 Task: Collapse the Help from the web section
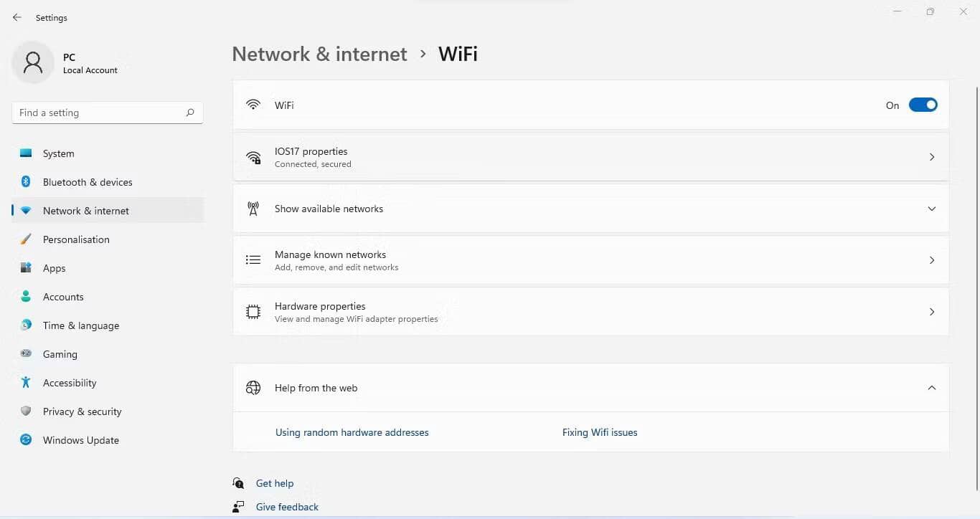[931, 388]
